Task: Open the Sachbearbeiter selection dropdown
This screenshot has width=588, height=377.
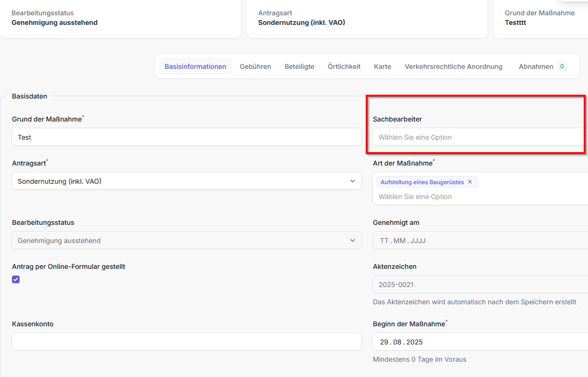Action: coord(478,137)
